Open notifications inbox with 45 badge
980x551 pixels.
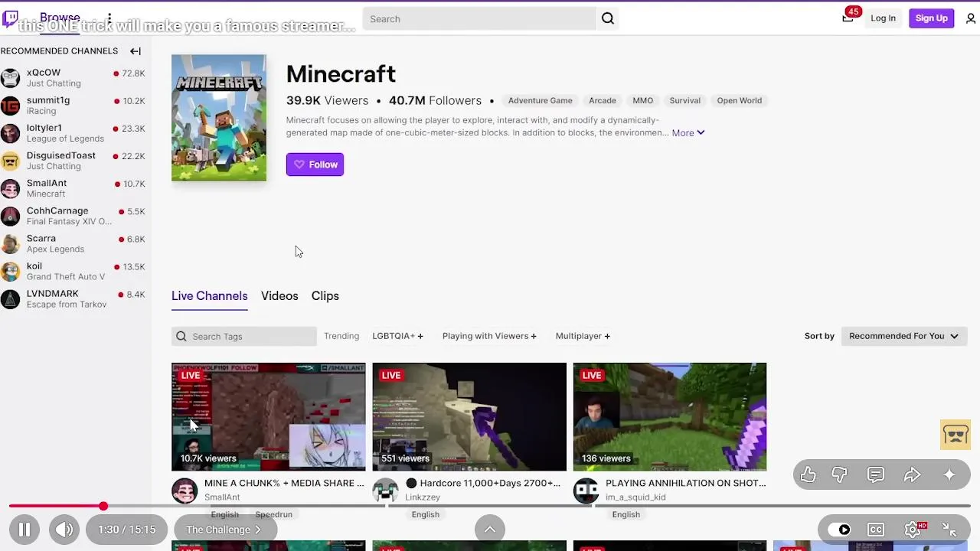point(848,18)
